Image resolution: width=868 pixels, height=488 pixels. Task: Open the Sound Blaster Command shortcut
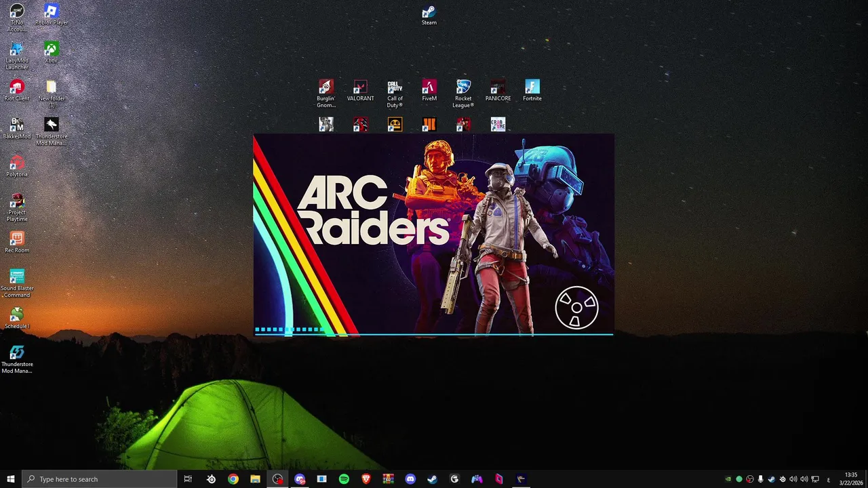(x=17, y=283)
